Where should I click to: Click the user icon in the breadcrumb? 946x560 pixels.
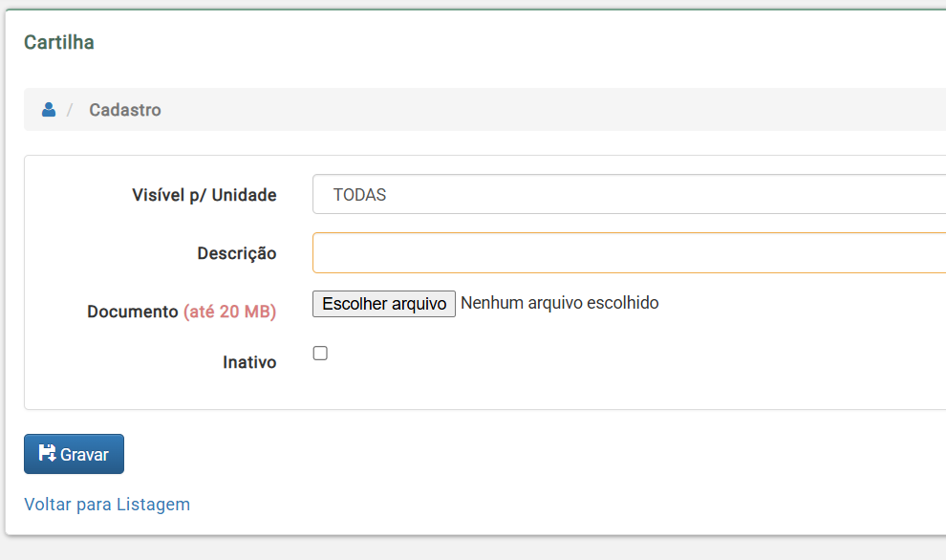[49, 109]
